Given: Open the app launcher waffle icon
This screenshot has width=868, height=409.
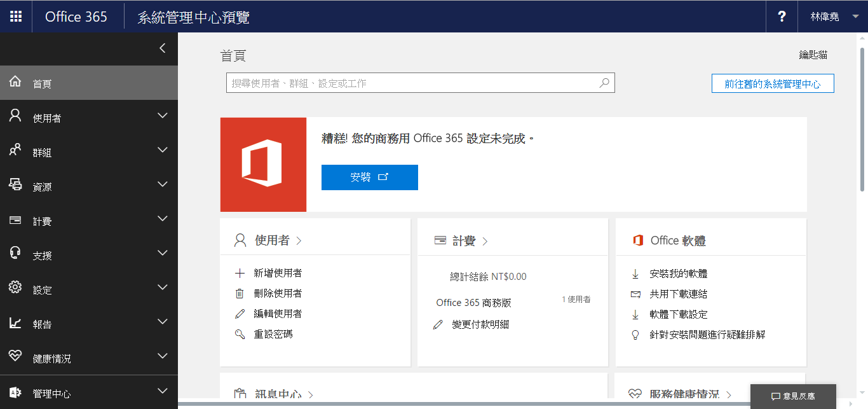Looking at the screenshot, I should (x=16, y=17).
